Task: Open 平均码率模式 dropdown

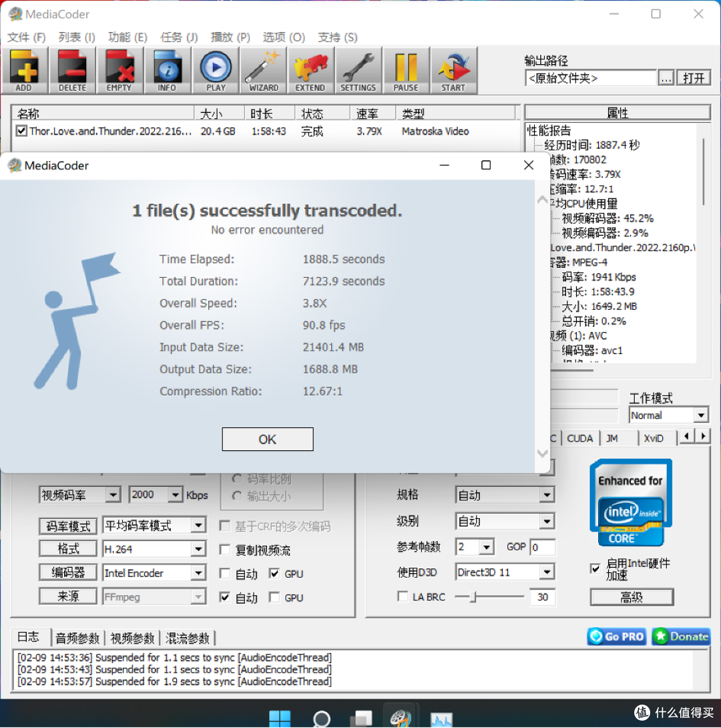Action: (198, 525)
